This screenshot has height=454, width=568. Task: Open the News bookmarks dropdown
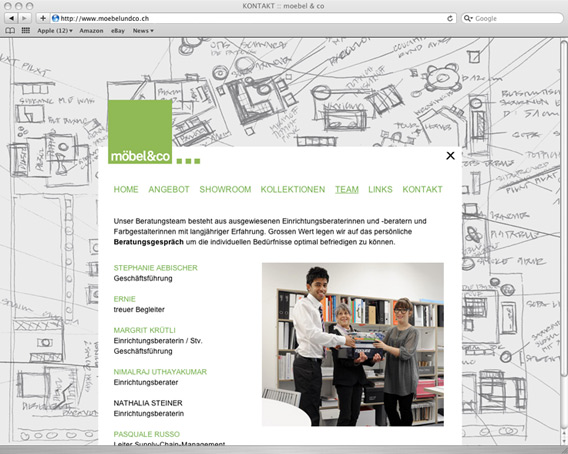click(x=143, y=31)
